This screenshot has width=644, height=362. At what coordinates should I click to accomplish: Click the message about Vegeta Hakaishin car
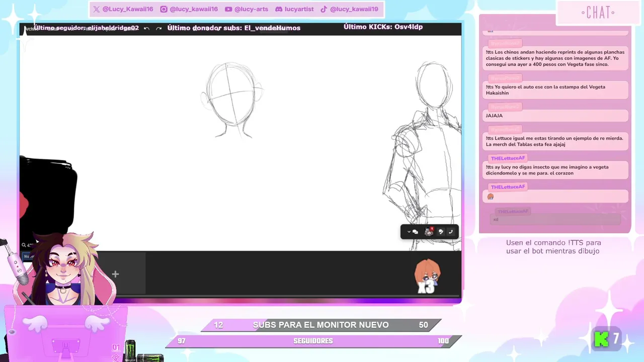556,90
